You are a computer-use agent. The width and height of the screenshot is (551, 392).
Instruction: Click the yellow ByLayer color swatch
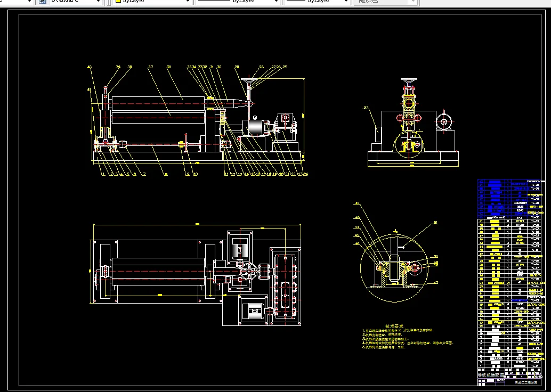tap(118, 1)
